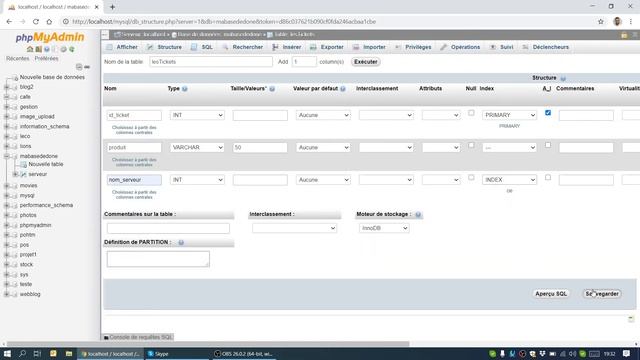Viewport: 640px width, 360px height.
Task: Open the Windows search icon in taskbar
Action: tap(22, 353)
